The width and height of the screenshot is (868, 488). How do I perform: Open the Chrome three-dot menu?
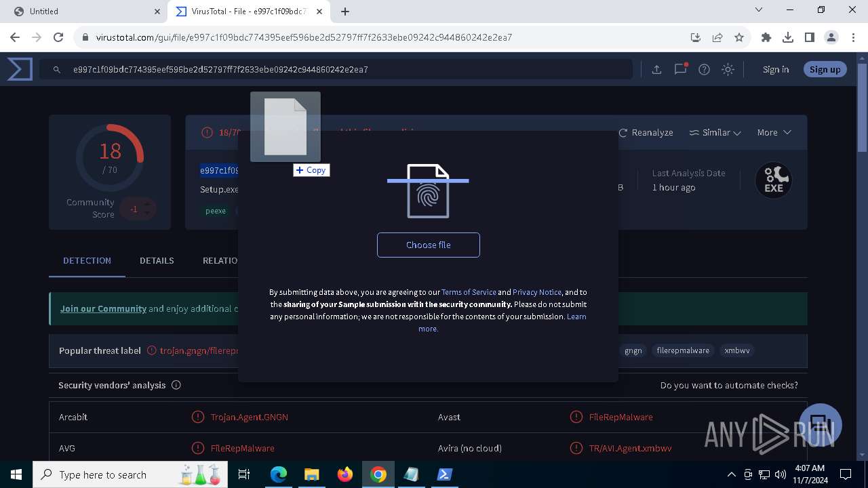pos(853,37)
